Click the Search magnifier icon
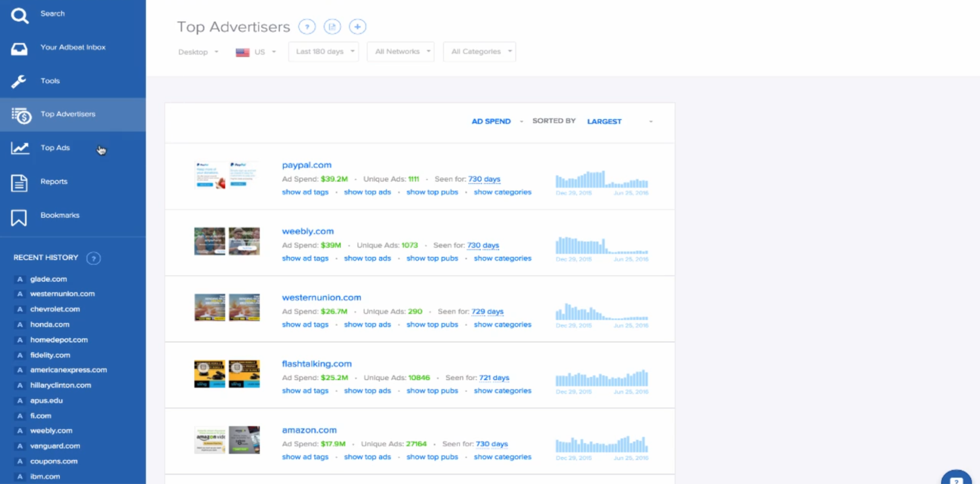The image size is (980, 484). pyautogui.click(x=20, y=15)
